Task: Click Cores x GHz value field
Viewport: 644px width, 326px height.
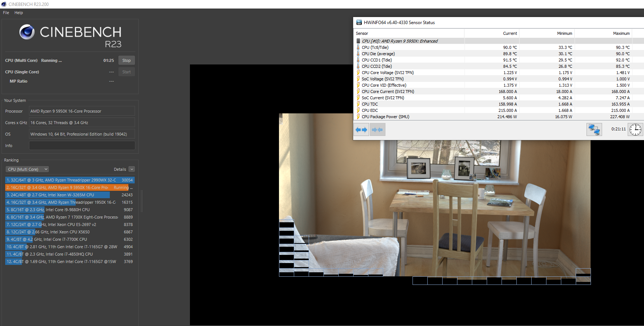Action: (x=82, y=123)
